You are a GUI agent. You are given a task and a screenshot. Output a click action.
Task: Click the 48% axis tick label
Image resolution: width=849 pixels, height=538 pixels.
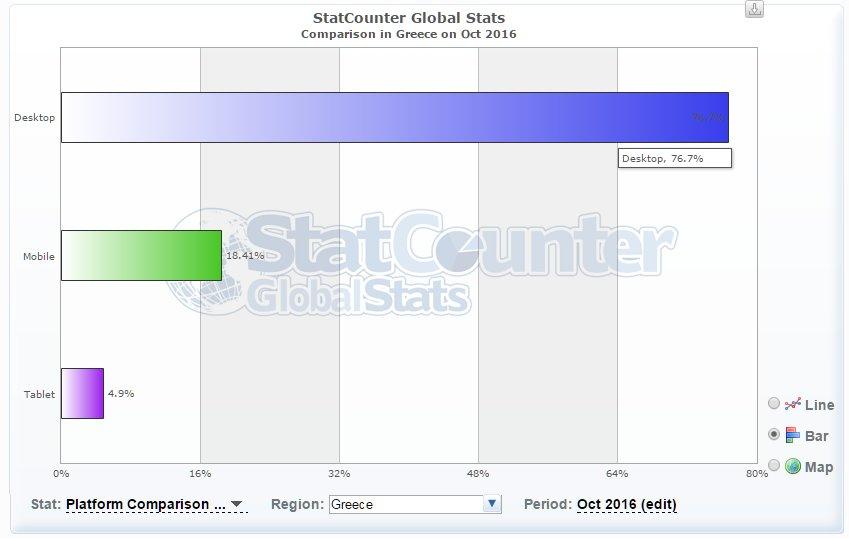coord(478,474)
